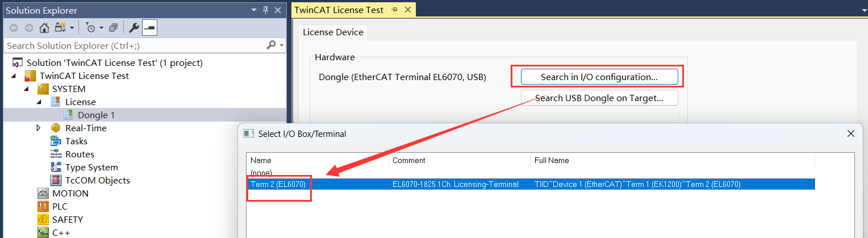This screenshot has height=238, width=868.
Task: Click the Home icon in Solution Explorer
Action: click(x=44, y=27)
